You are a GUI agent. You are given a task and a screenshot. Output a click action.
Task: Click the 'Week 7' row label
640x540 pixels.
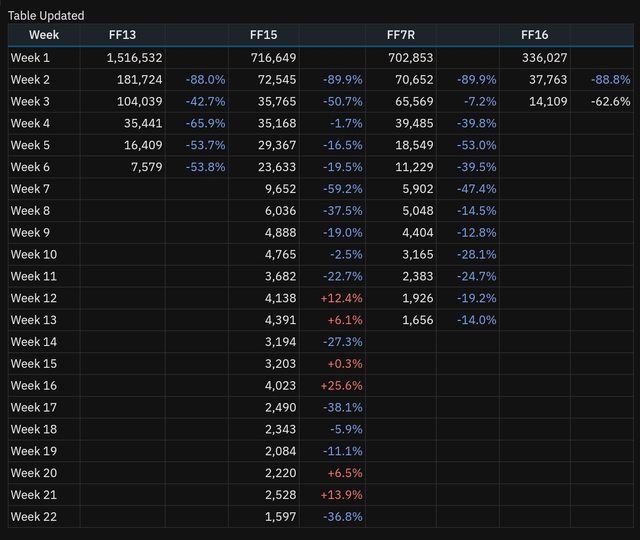[30, 189]
